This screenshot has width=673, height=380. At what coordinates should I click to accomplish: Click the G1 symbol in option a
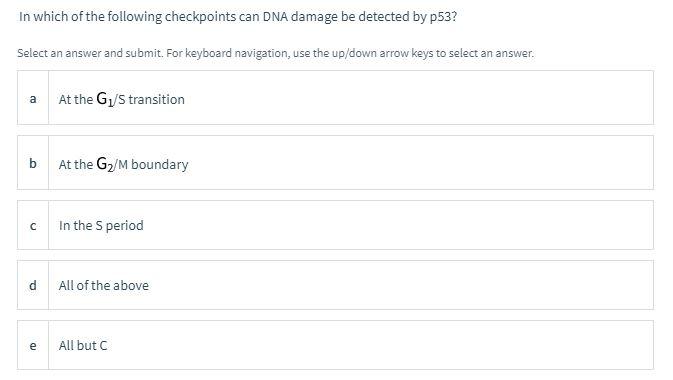[105, 99]
